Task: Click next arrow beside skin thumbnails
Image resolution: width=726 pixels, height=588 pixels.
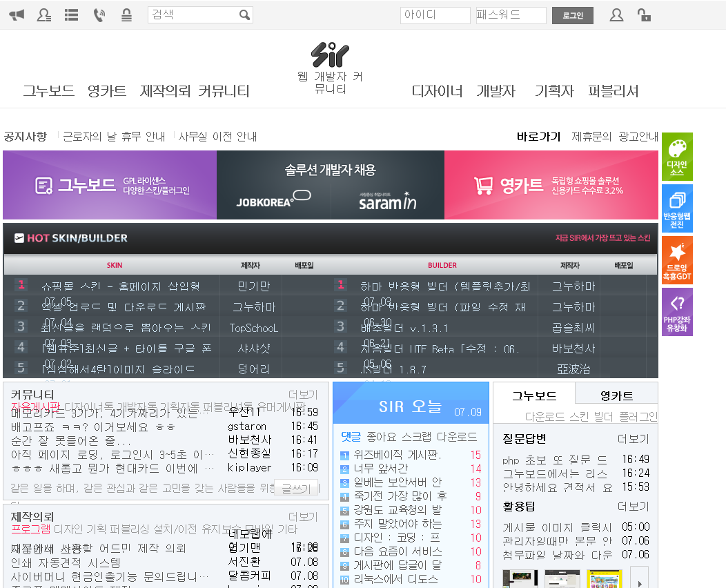Action: (x=640, y=580)
